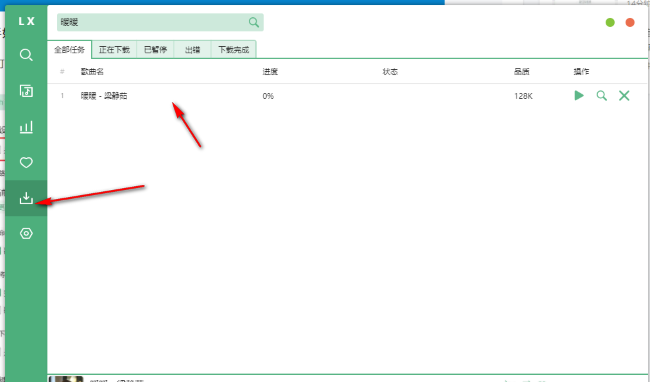Click the red close dot

630,22
